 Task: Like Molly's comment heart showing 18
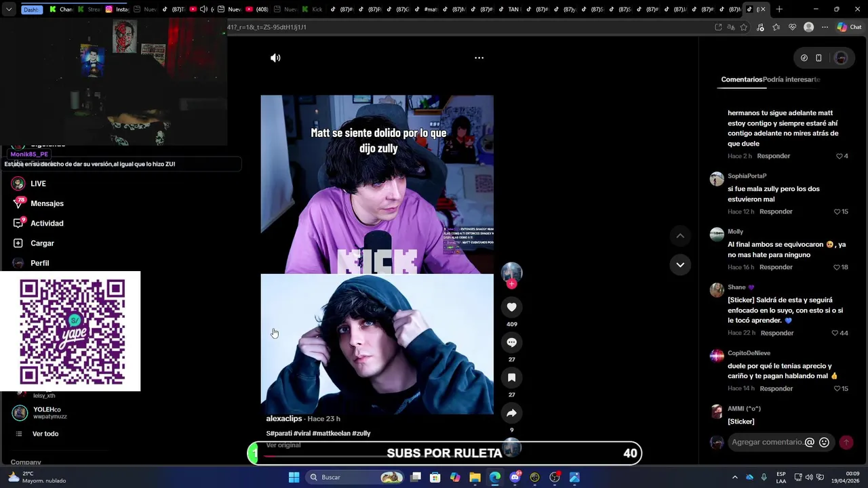pyautogui.click(x=837, y=267)
